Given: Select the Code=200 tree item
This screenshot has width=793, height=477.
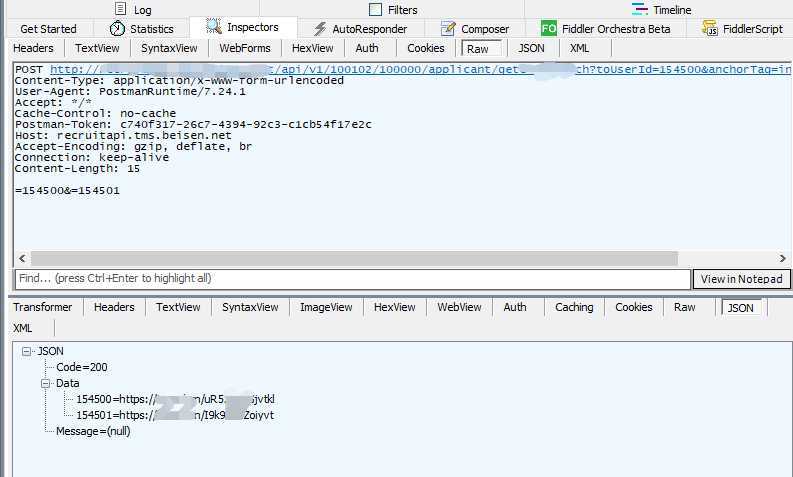Looking at the screenshot, I should (81, 367).
